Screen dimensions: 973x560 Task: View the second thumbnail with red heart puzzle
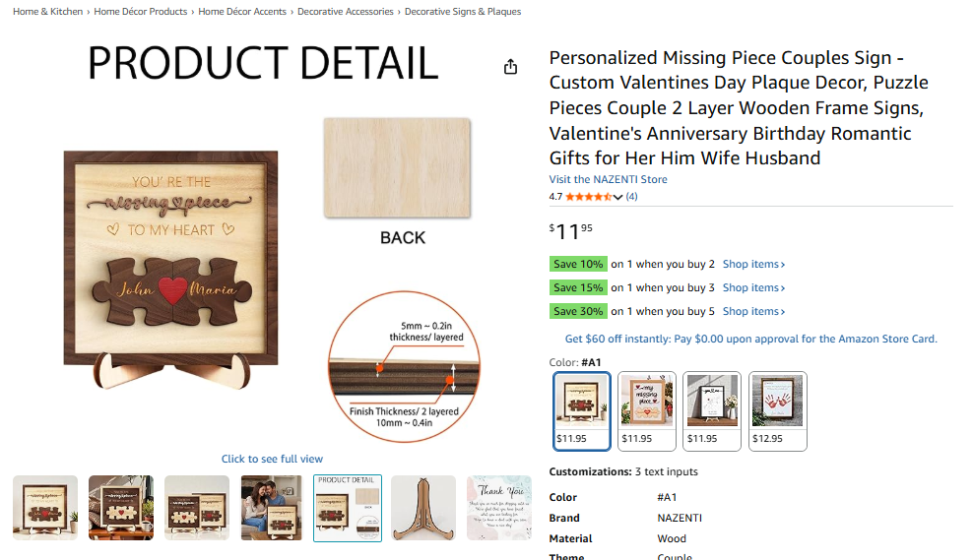pos(121,508)
